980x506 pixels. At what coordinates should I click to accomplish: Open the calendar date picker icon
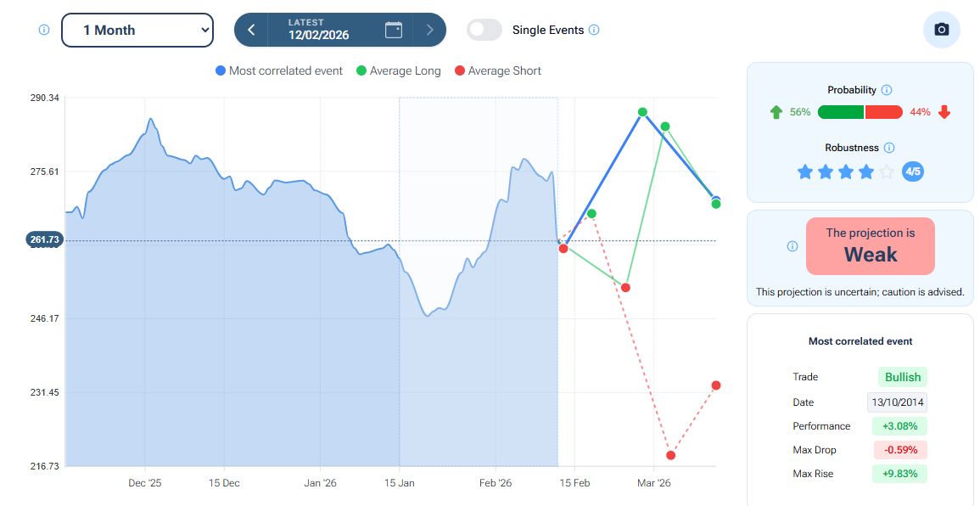click(394, 30)
